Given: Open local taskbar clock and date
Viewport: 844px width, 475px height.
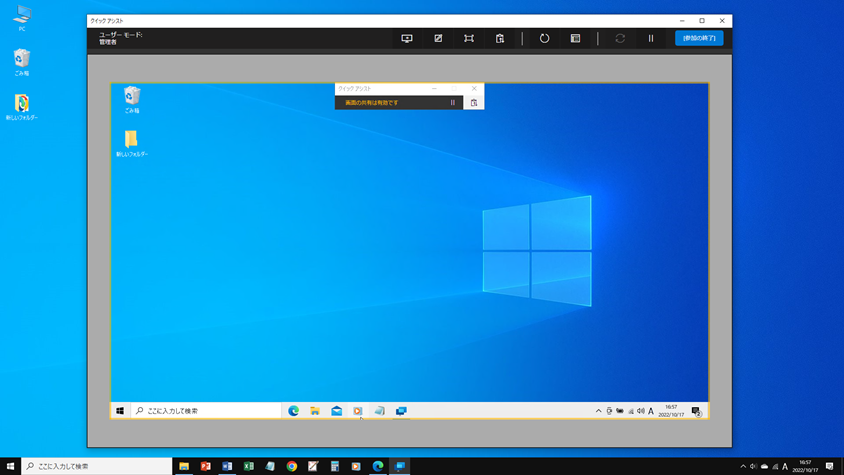Looking at the screenshot, I should pyautogui.click(x=805, y=466).
